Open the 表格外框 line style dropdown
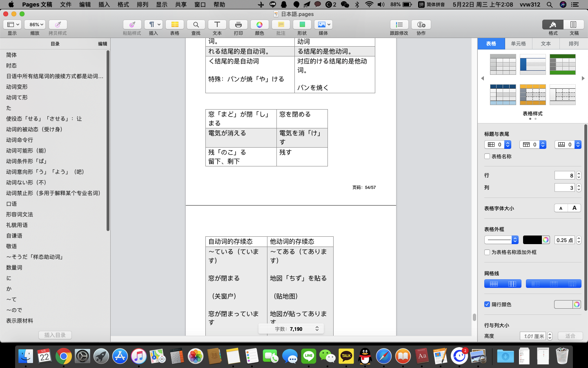The width and height of the screenshot is (588, 368). point(501,240)
